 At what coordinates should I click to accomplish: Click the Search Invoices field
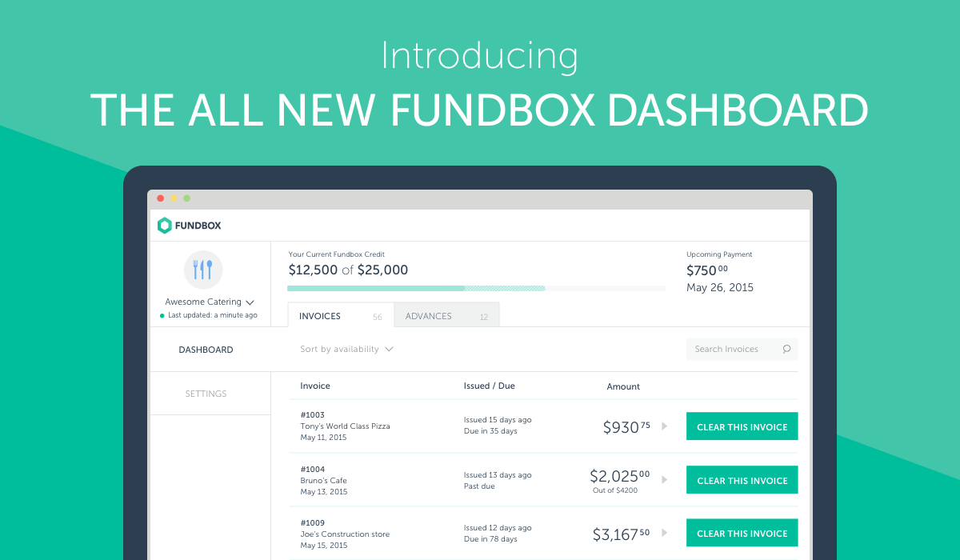pyautogui.click(x=742, y=349)
